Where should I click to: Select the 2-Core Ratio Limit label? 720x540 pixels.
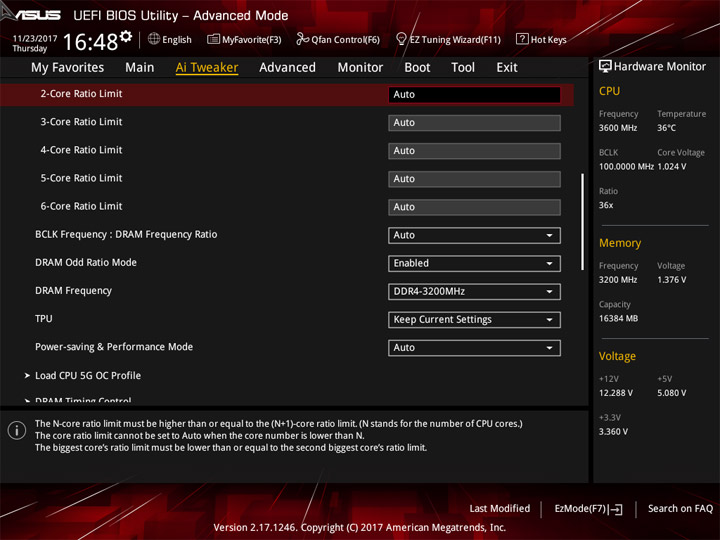[x=81, y=94]
